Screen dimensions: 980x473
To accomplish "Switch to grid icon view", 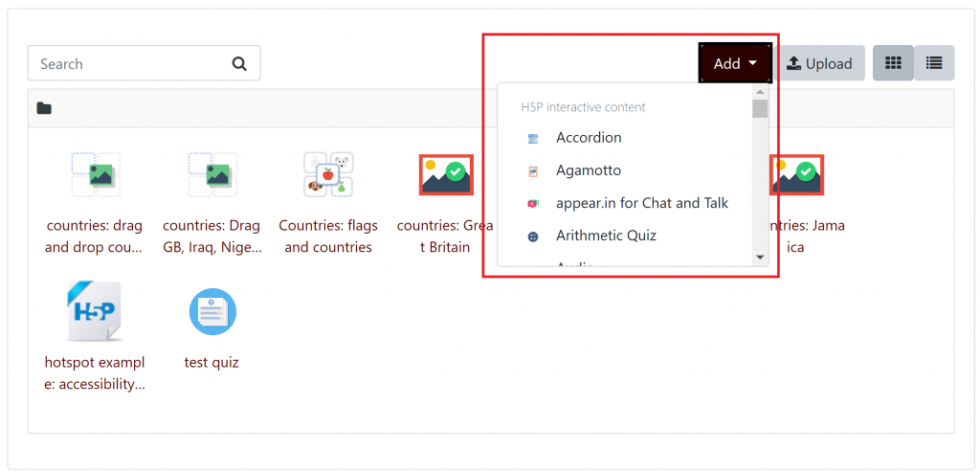I will click(x=893, y=63).
